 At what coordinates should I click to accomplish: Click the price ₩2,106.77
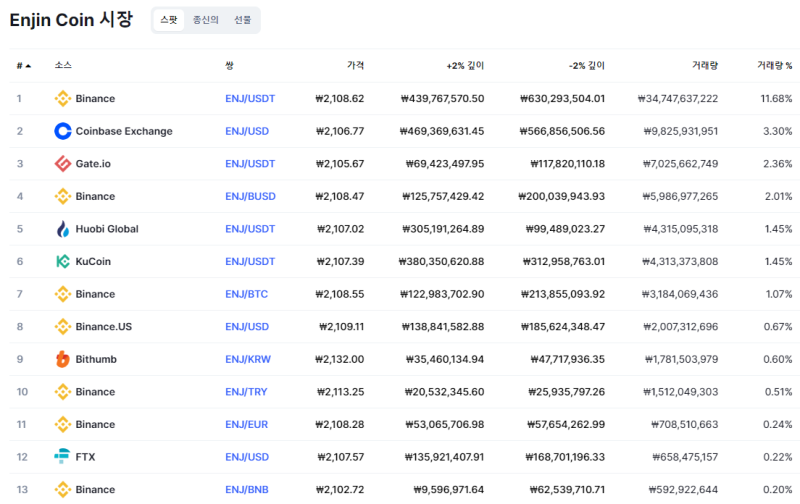[x=340, y=131]
